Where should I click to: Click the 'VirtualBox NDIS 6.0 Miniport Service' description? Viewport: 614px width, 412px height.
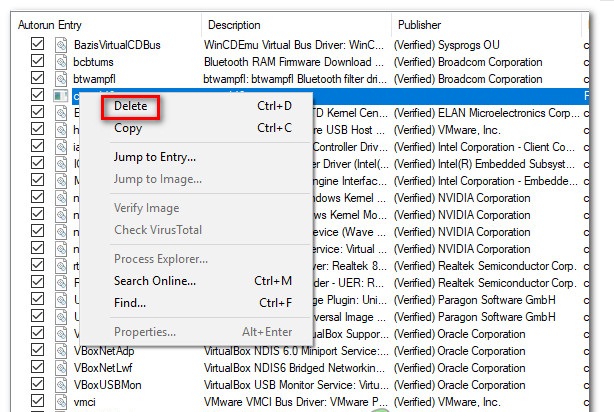[296, 351]
